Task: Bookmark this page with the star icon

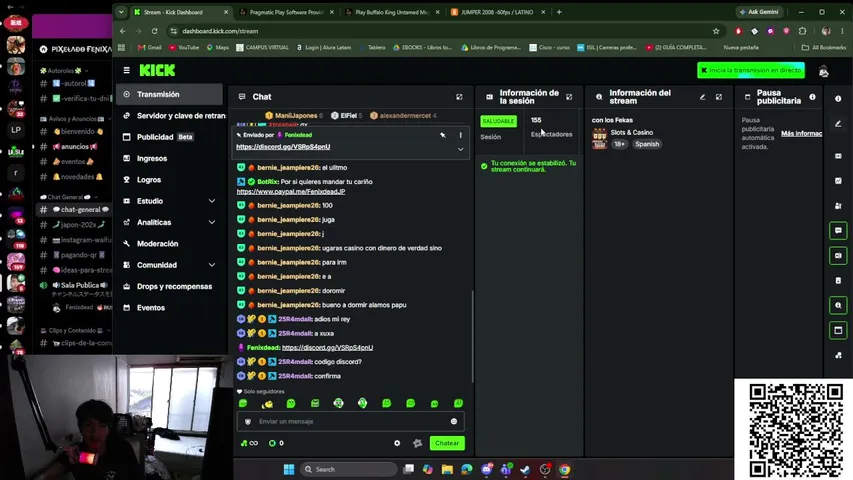Action: tap(716, 31)
